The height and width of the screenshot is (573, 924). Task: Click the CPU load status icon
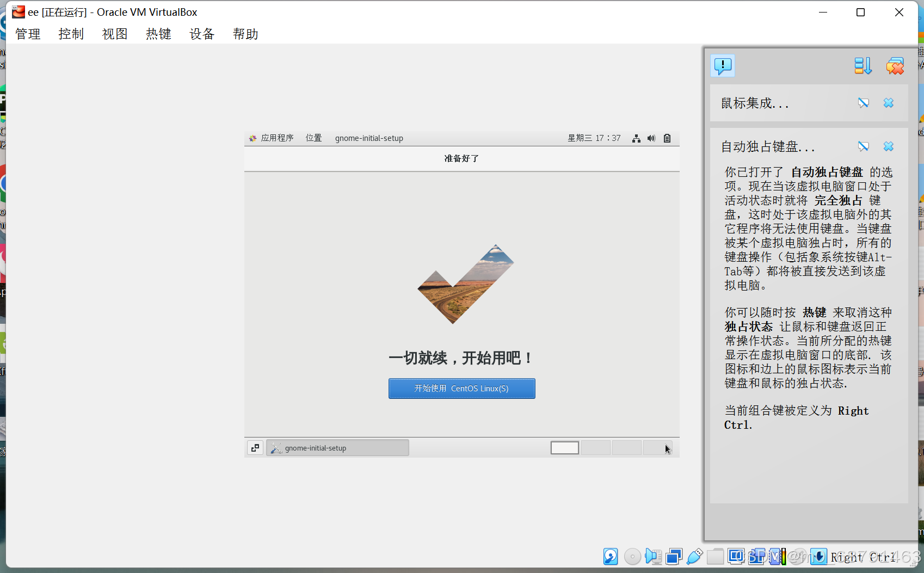(x=777, y=556)
